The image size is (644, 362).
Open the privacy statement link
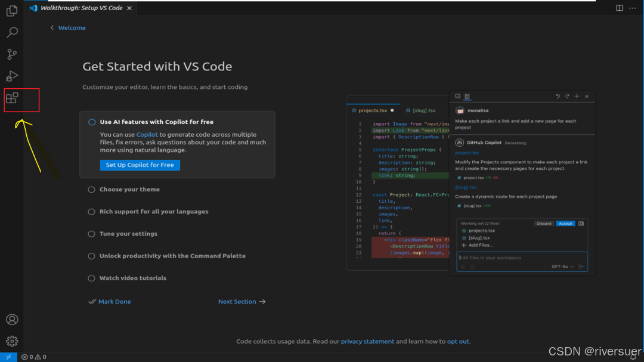367,341
